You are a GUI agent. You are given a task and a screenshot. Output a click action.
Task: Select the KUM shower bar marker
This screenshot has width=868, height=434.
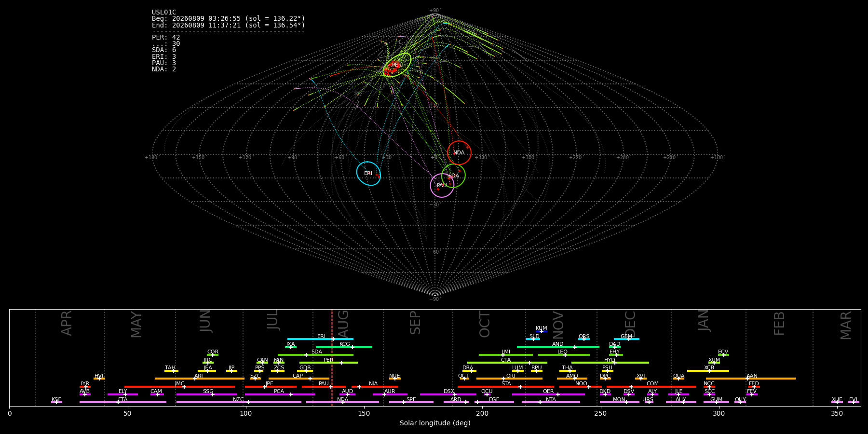542,331
